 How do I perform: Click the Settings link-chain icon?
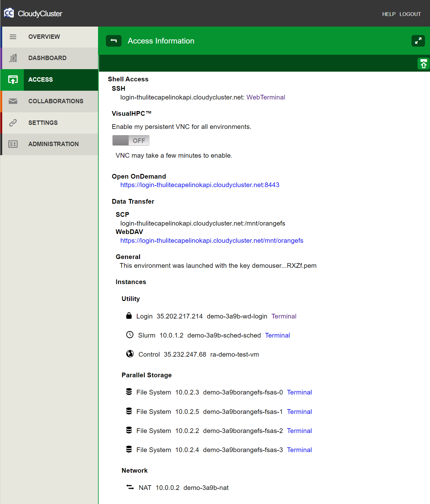tap(13, 123)
